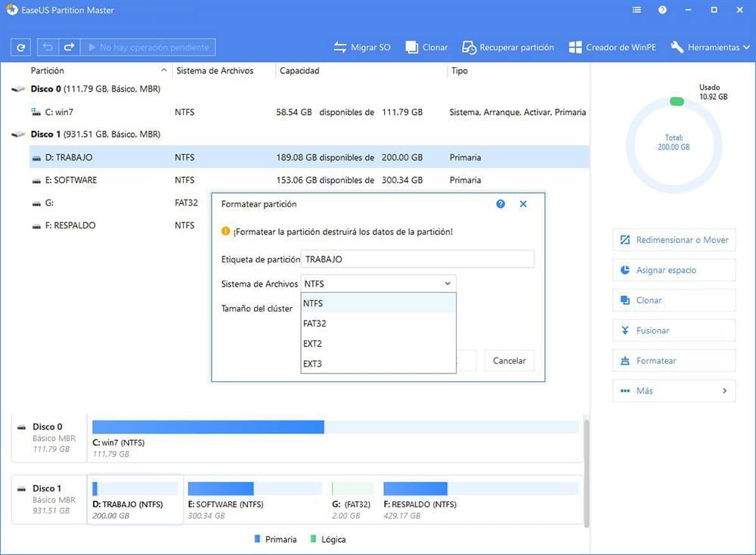Viewport: 756px width, 555px height.
Task: Select the D: TRABAJO partition row
Action: 308,157
